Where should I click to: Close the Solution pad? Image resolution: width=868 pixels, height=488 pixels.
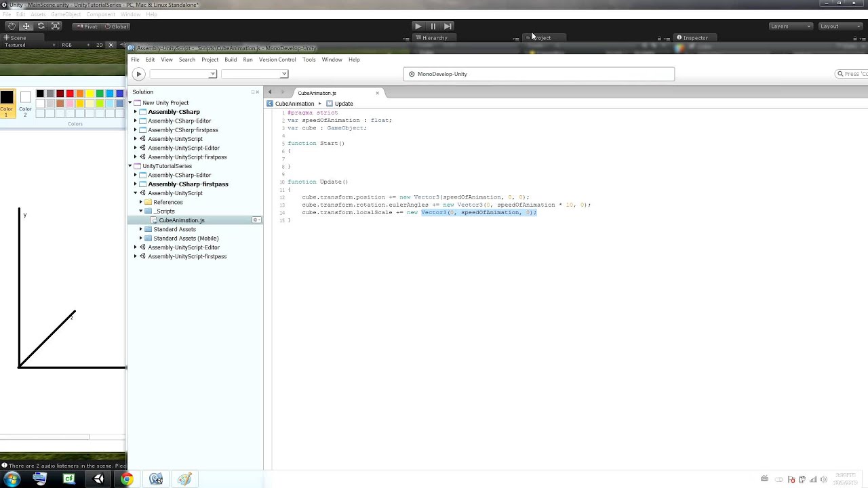(258, 92)
